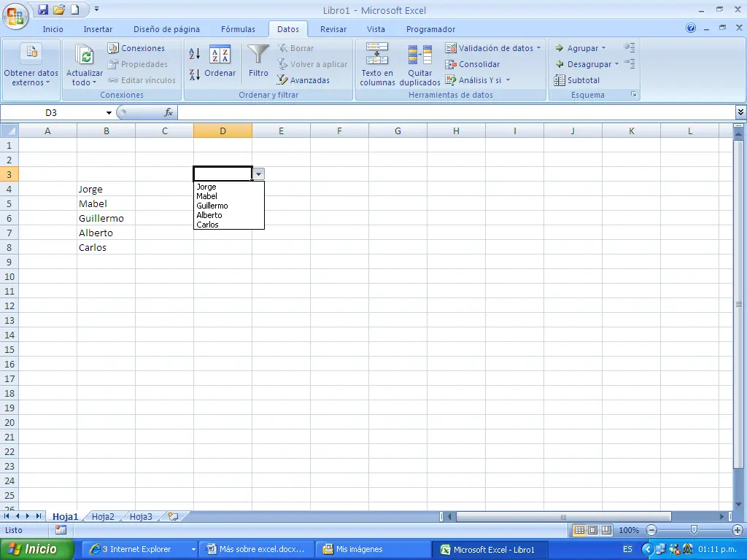Viewport: 747px width, 560px height.
Task: Open Validación de datos dialog
Action: click(489, 48)
